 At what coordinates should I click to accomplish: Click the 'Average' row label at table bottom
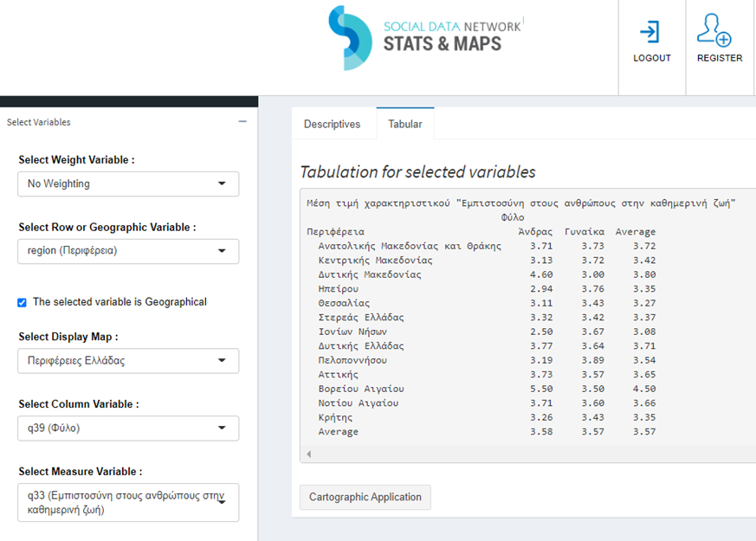338,432
